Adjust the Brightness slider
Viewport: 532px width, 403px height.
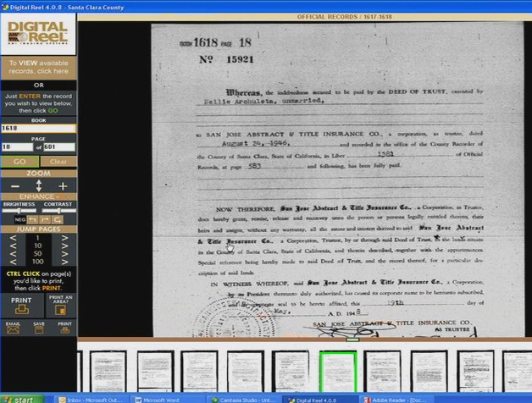tap(19, 210)
